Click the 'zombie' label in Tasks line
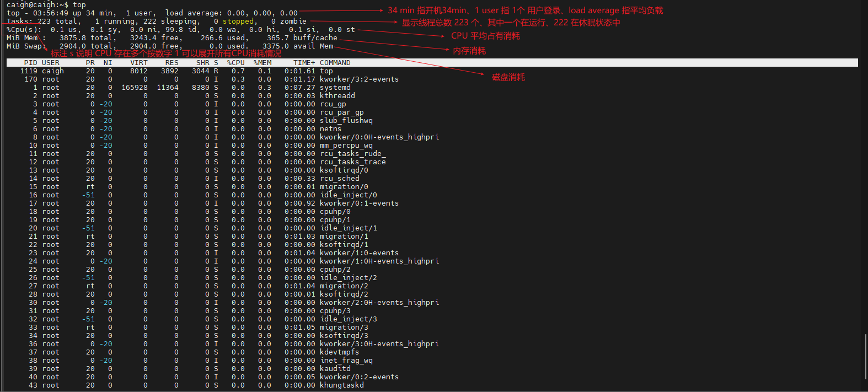 tap(293, 22)
